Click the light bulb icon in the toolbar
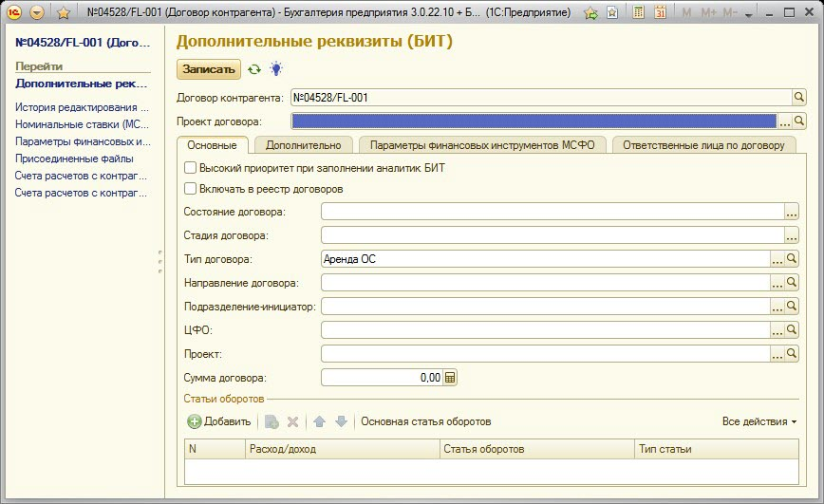824x504 pixels. tap(275, 69)
